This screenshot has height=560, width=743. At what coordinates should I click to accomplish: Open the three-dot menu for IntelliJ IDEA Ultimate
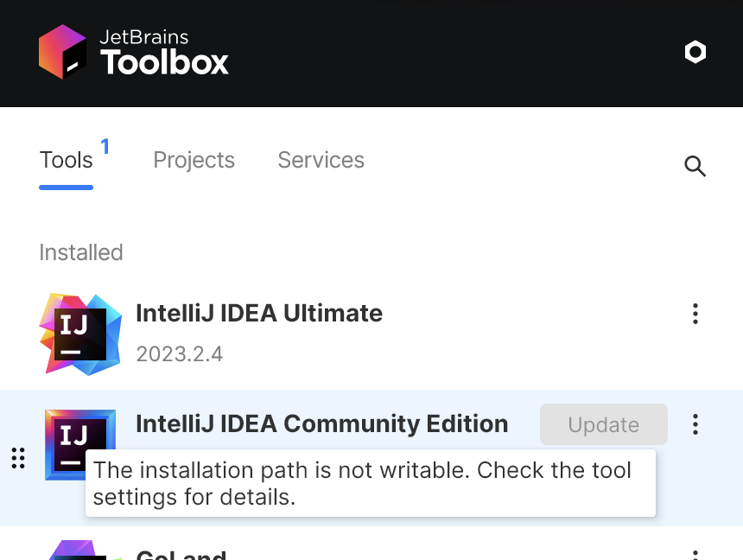pyautogui.click(x=695, y=314)
